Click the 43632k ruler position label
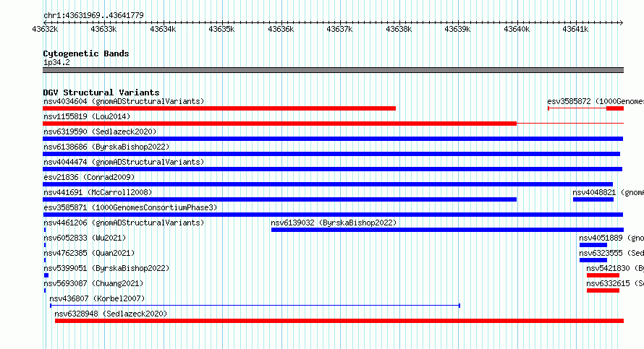 [x=45, y=29]
